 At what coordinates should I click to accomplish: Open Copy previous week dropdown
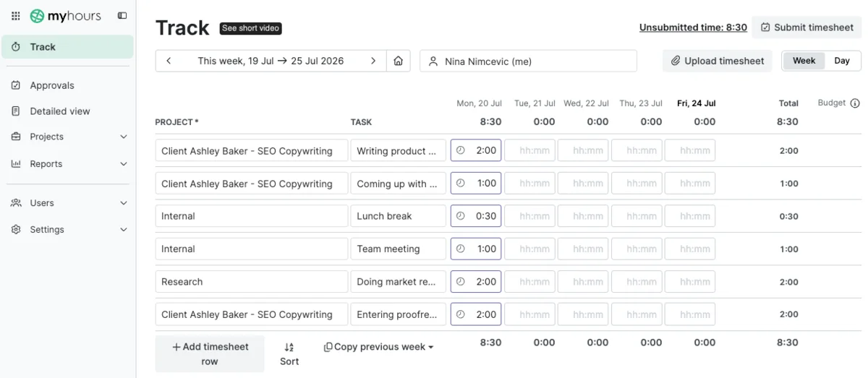pos(379,347)
